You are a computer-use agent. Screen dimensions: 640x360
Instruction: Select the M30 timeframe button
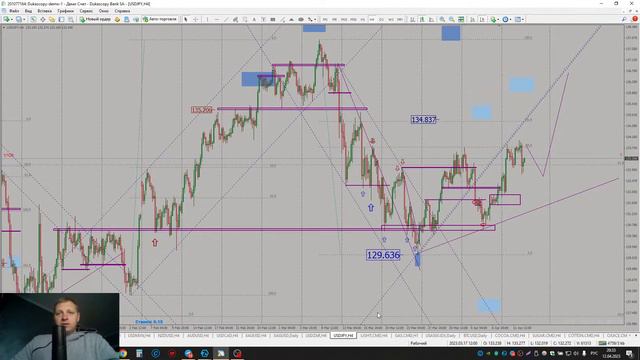(353, 19)
